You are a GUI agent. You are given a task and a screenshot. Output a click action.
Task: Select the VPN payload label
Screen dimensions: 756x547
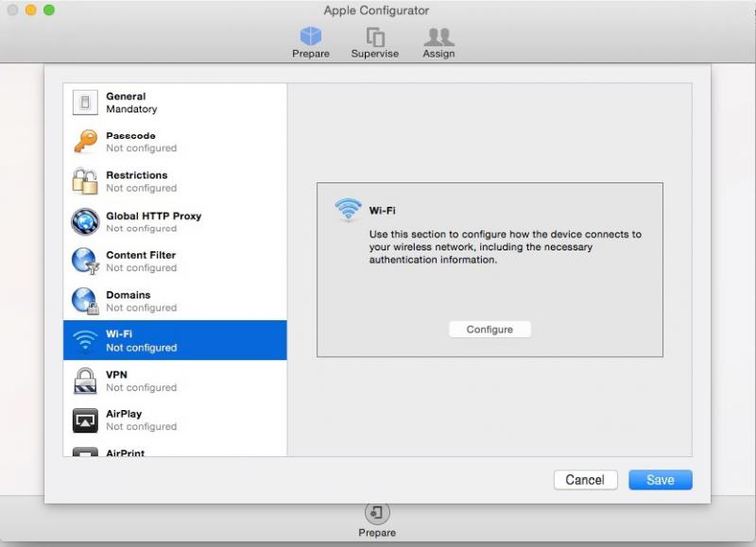click(116, 374)
